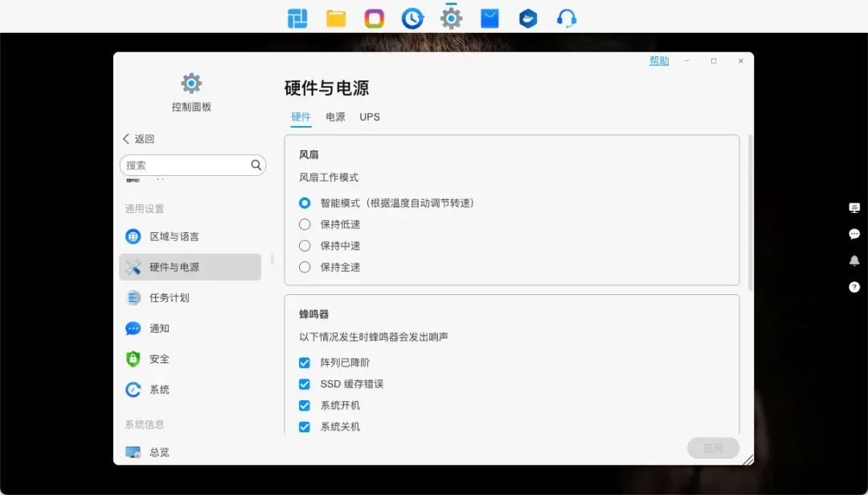
Task: Open the support headset icon
Action: coord(567,18)
